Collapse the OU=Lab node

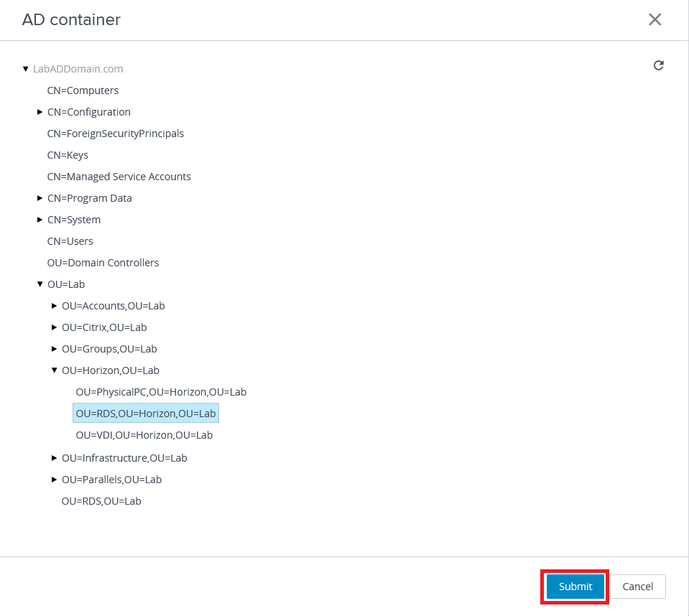(x=40, y=284)
